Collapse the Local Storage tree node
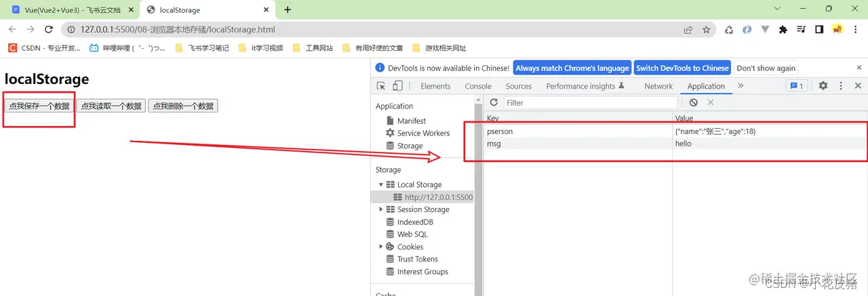This screenshot has height=296, width=868. [x=381, y=184]
